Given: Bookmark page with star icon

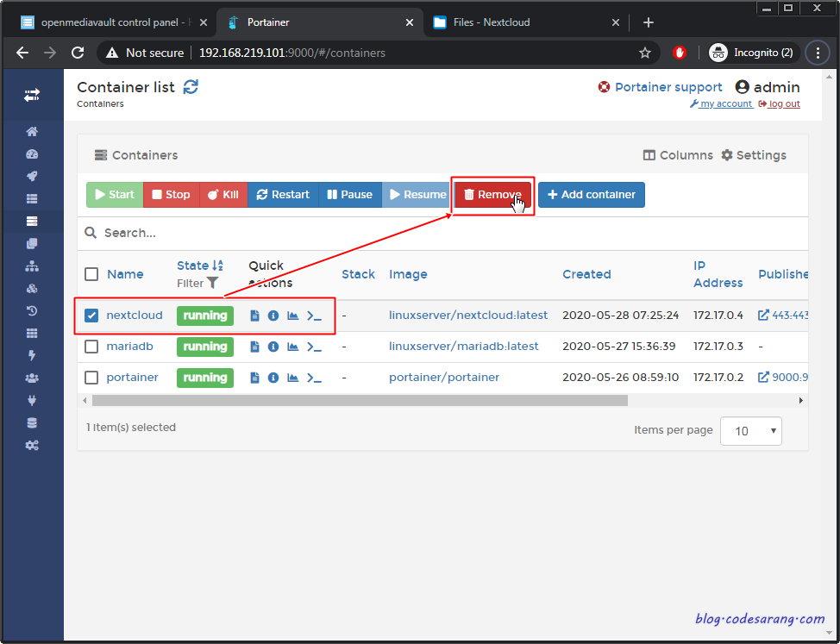Looking at the screenshot, I should 645,53.
